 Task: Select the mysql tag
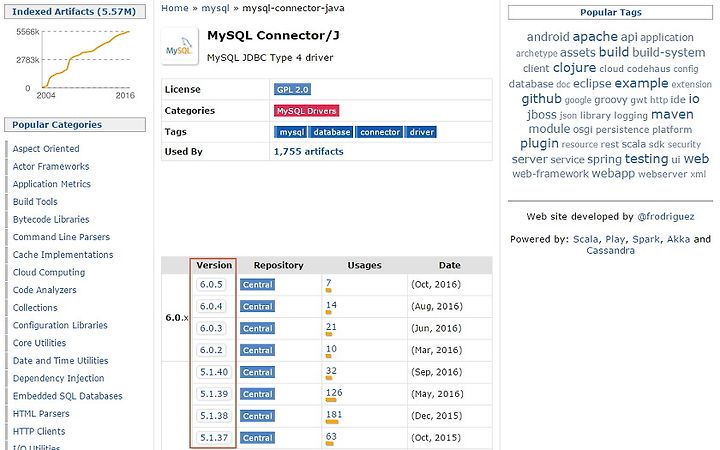coord(291,132)
